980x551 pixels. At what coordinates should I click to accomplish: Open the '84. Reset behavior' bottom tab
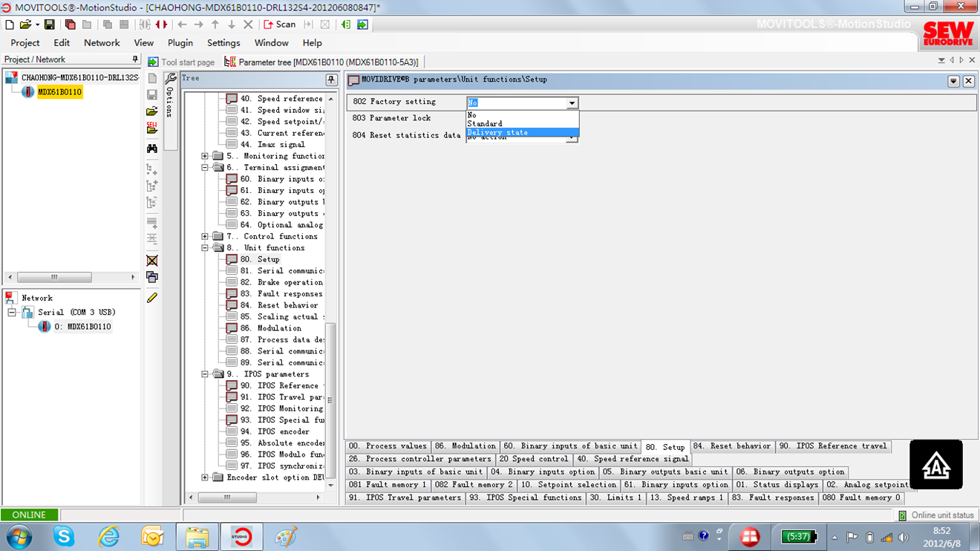pyautogui.click(x=732, y=446)
